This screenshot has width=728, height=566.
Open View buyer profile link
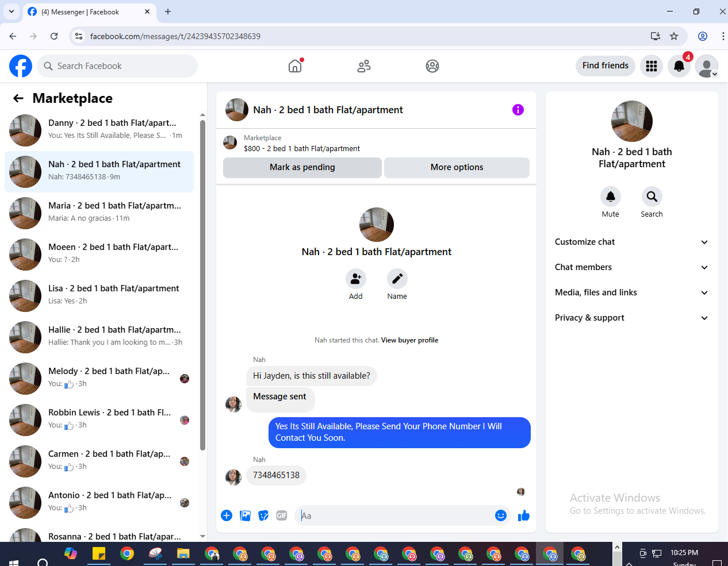click(x=409, y=340)
